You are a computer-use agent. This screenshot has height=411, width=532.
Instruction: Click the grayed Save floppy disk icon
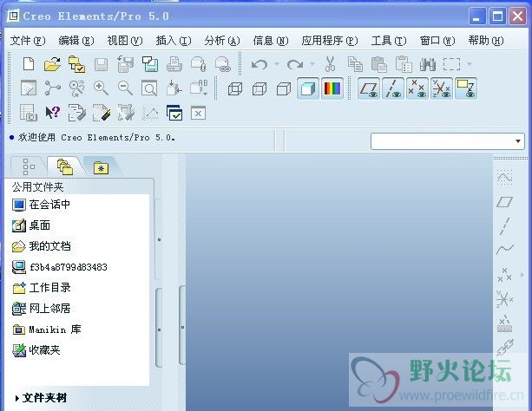click(x=101, y=64)
